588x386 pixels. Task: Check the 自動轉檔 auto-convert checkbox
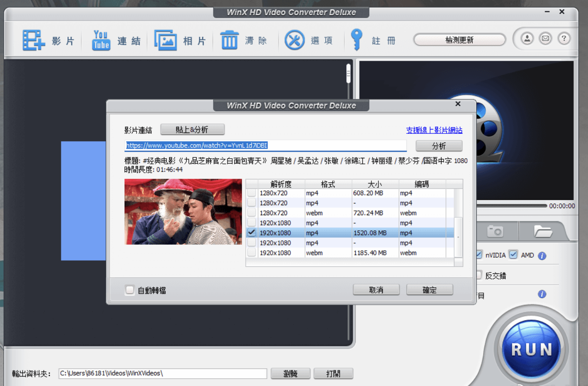click(x=129, y=289)
